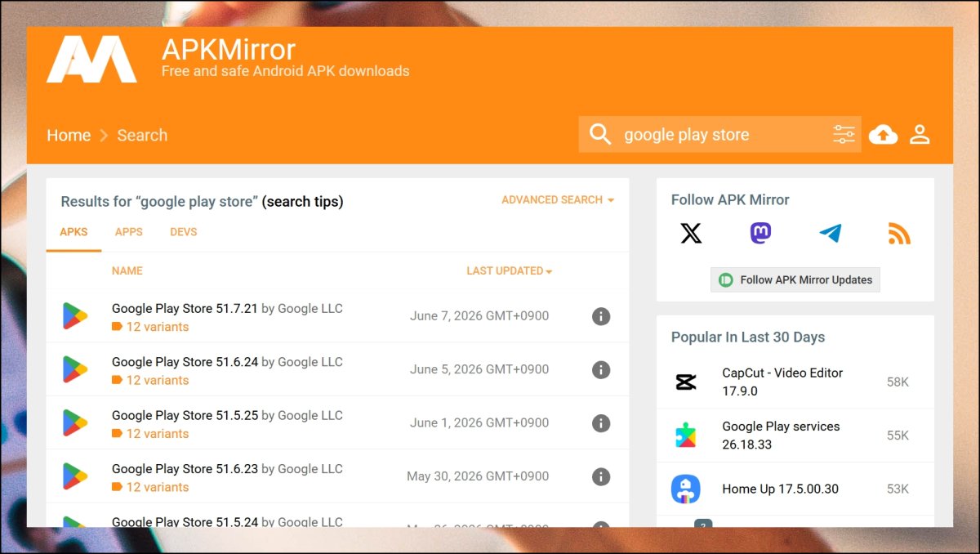Open search filter options icon
Screen dimensions: 980x554
pyautogui.click(x=844, y=134)
